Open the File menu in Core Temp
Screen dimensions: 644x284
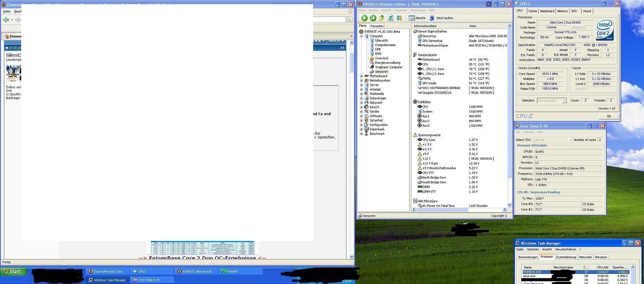click(x=518, y=132)
